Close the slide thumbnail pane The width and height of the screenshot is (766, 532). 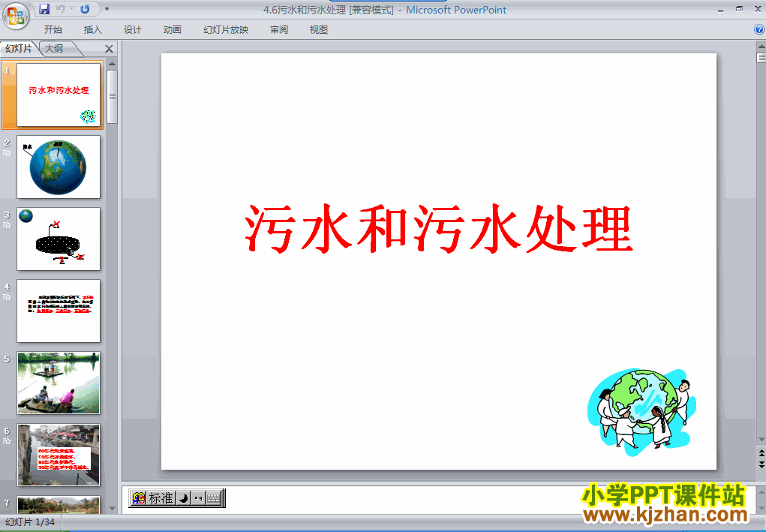pyautogui.click(x=109, y=49)
